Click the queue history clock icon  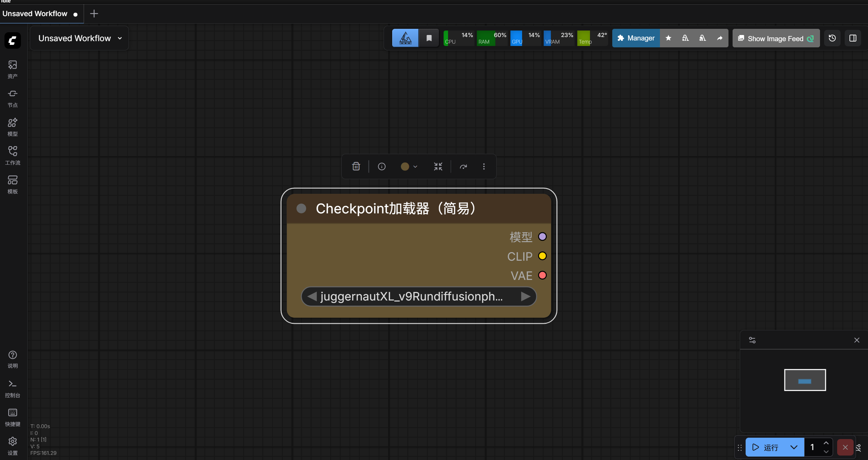click(832, 38)
